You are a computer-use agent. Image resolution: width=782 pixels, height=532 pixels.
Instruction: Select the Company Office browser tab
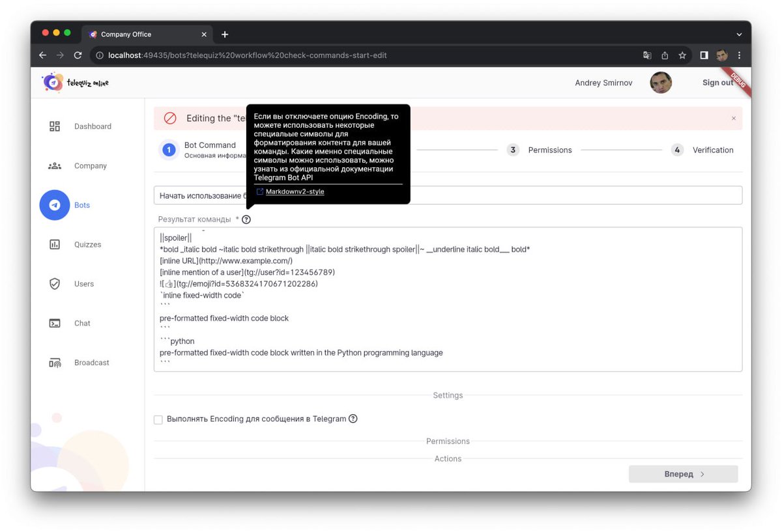(147, 35)
